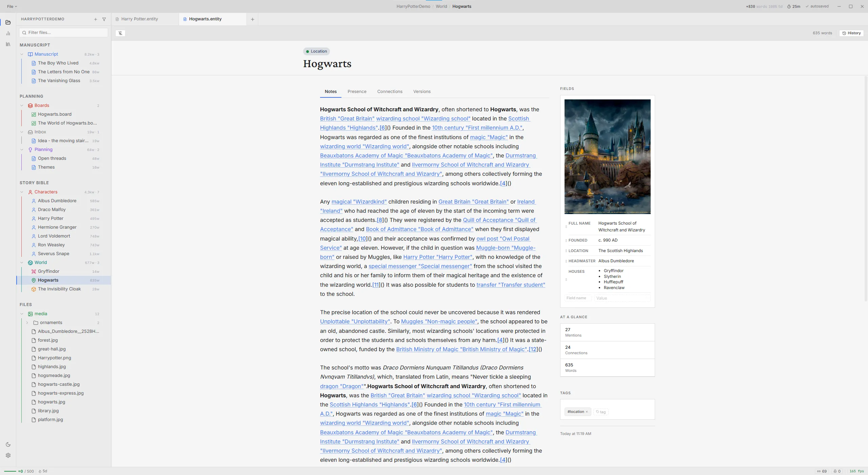Screen dimensions: 868x475
Task: Click the Characters person icon
Action: (30, 192)
